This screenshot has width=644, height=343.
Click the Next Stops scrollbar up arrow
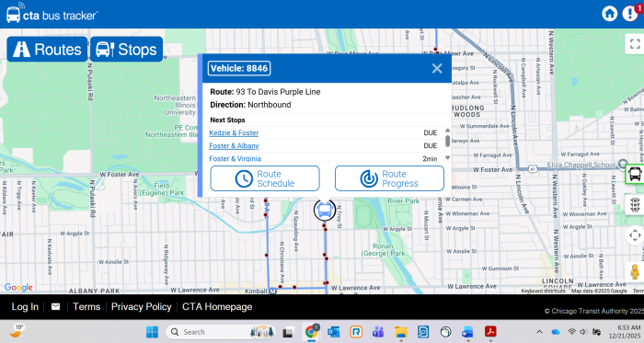point(448,130)
